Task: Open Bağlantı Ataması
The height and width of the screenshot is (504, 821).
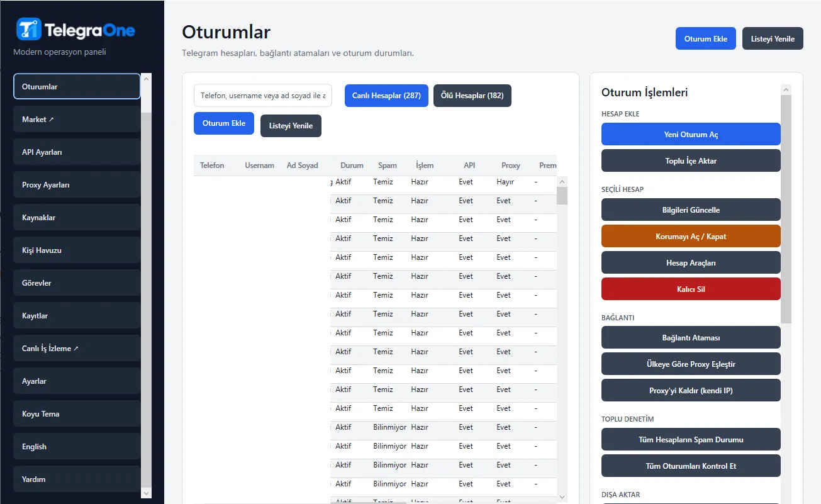Action: pyautogui.click(x=691, y=337)
